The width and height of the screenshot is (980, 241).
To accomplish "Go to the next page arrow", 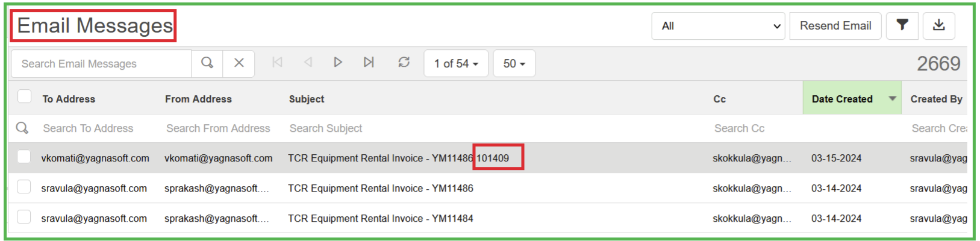I will coord(338,63).
